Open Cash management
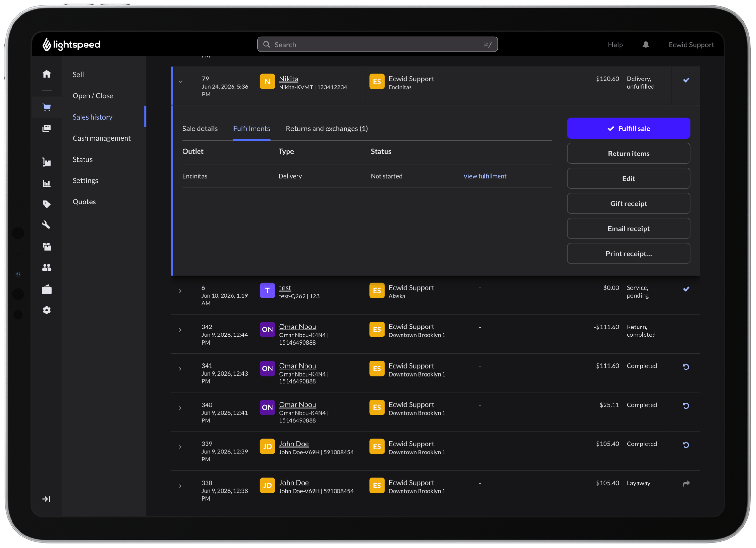This screenshot has height=548, width=756. coord(102,138)
